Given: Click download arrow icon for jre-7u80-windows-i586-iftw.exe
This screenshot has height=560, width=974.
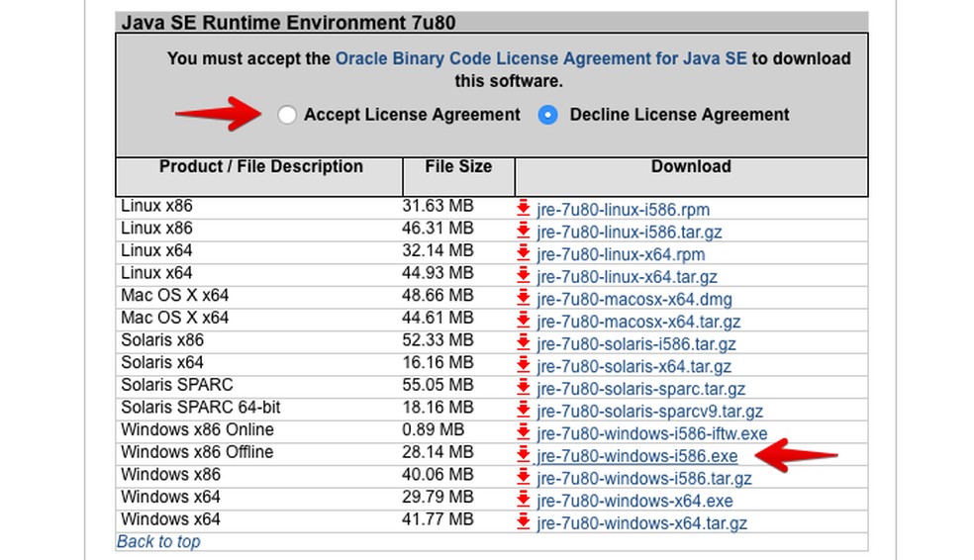Looking at the screenshot, I should (x=524, y=433).
